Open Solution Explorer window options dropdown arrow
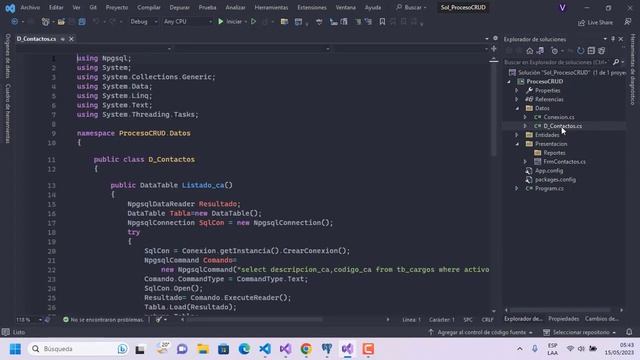The width and height of the screenshot is (640, 360). click(x=605, y=39)
